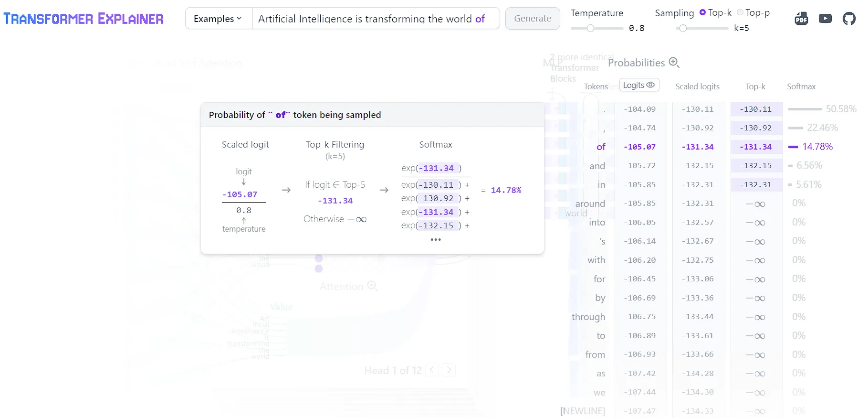
Task: Adjust the Temperature slider
Action: tap(597, 28)
